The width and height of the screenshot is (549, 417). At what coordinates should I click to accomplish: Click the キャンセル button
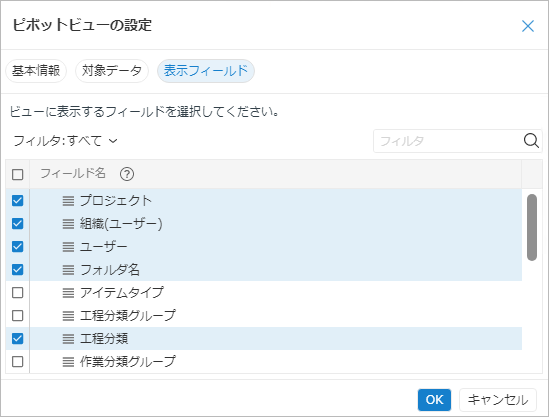point(498,399)
